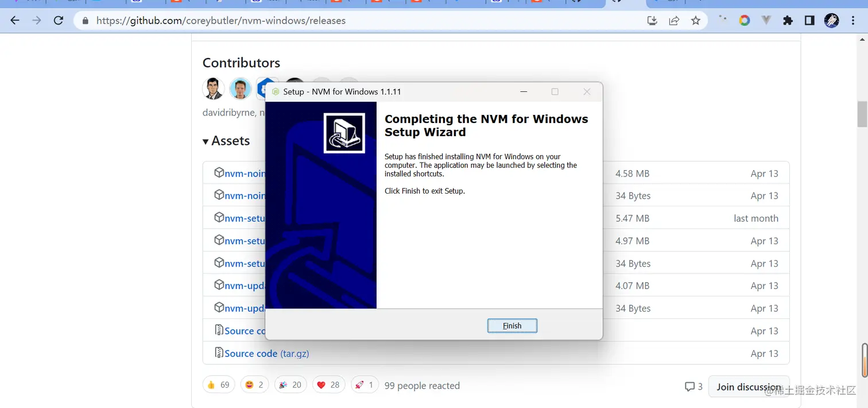The height and width of the screenshot is (408, 868).
Task: Go back using the browser back arrow
Action: point(15,21)
